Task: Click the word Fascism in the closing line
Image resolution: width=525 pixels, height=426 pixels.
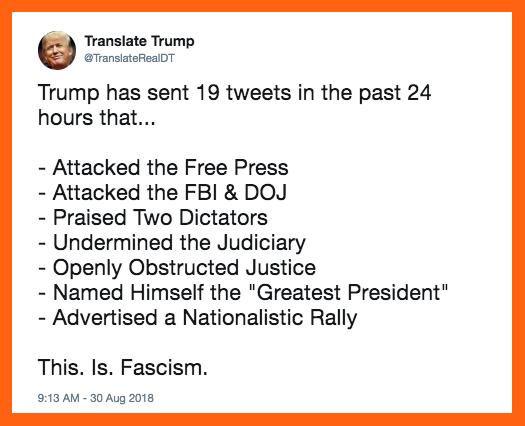Action: (164, 367)
